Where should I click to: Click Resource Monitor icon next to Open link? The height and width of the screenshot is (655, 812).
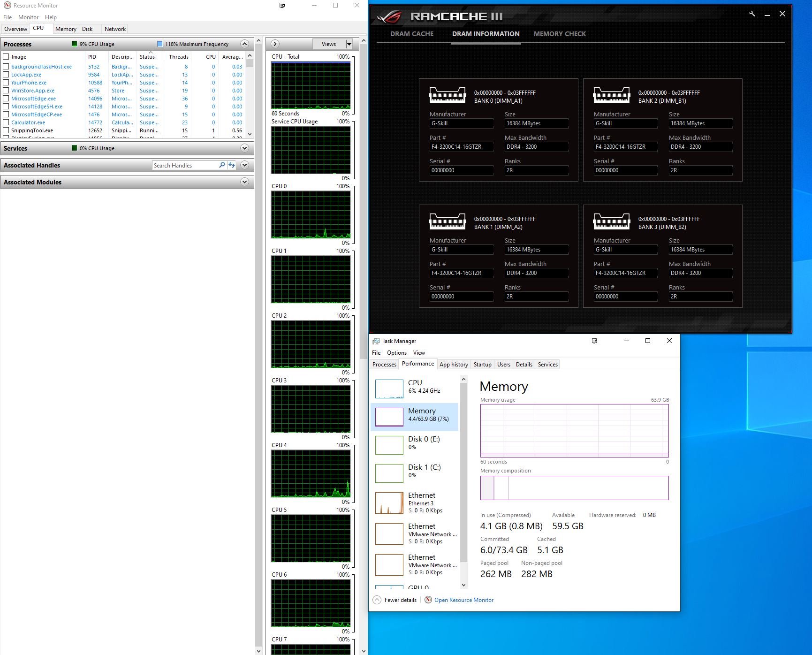click(x=428, y=600)
